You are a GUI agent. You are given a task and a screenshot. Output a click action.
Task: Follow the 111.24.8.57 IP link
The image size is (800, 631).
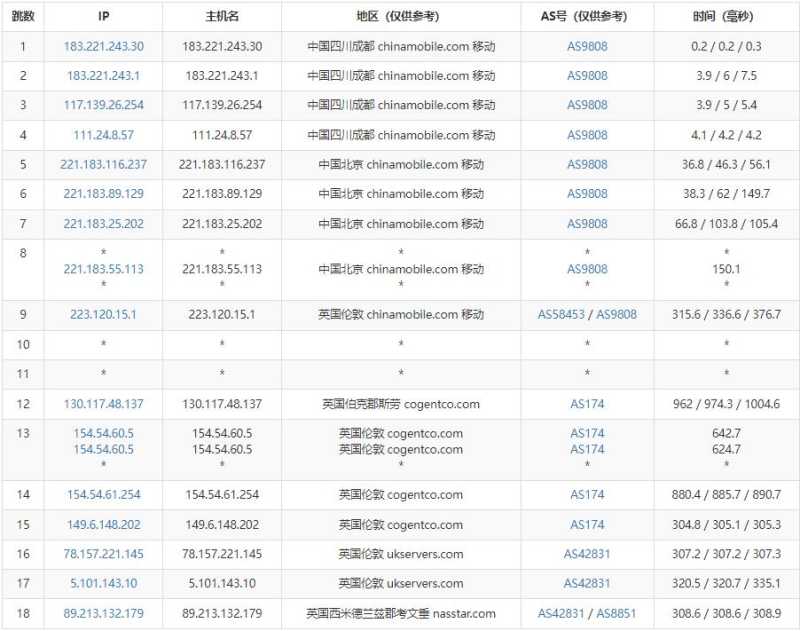tap(104, 135)
